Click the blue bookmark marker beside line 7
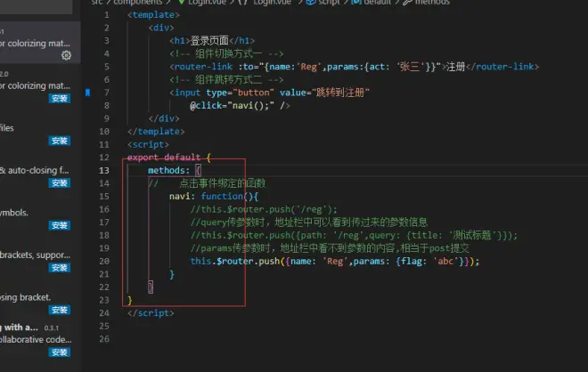The width and height of the screenshot is (588, 372). click(87, 93)
